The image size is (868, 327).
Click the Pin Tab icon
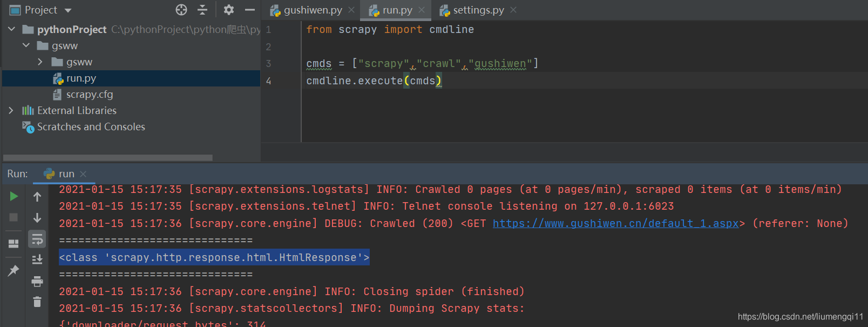pyautogui.click(x=13, y=271)
